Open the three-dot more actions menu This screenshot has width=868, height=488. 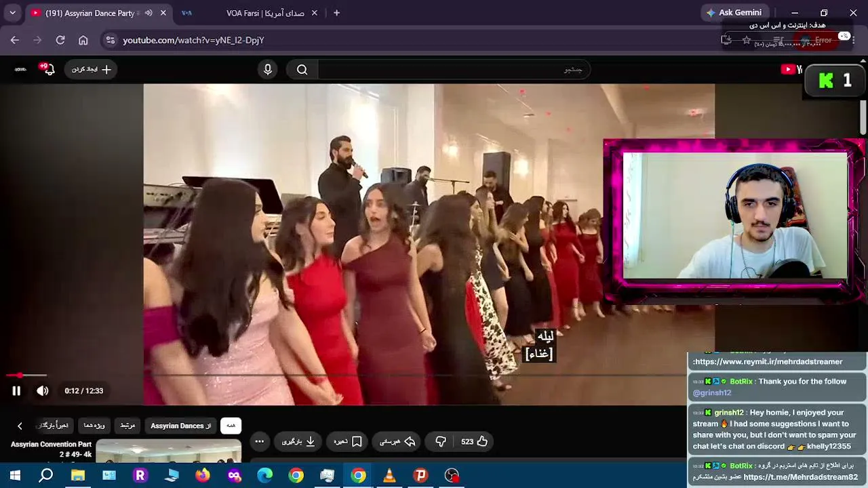click(259, 442)
